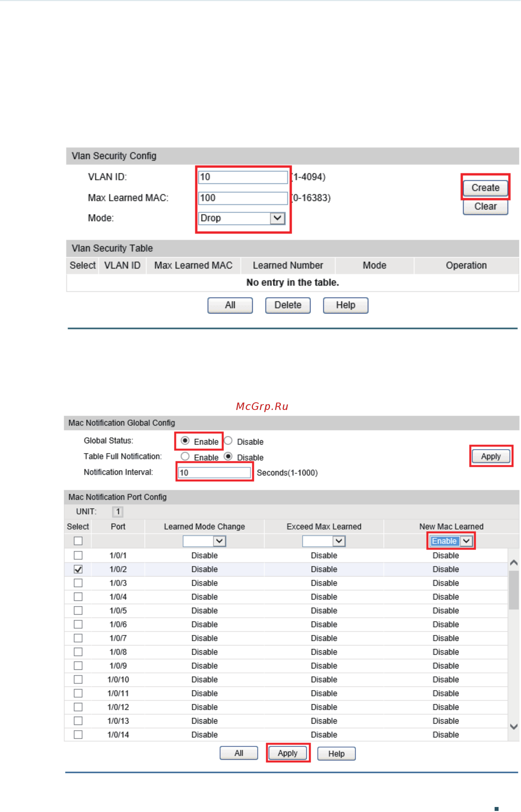This screenshot has height=812, width=521.
Task: Click Apply button under port config table
Action: [x=288, y=753]
